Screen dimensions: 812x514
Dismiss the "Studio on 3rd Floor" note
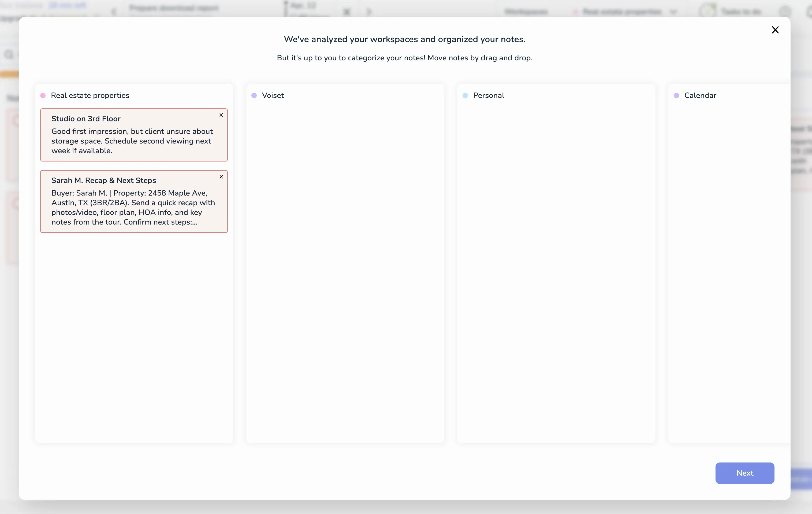pos(222,115)
